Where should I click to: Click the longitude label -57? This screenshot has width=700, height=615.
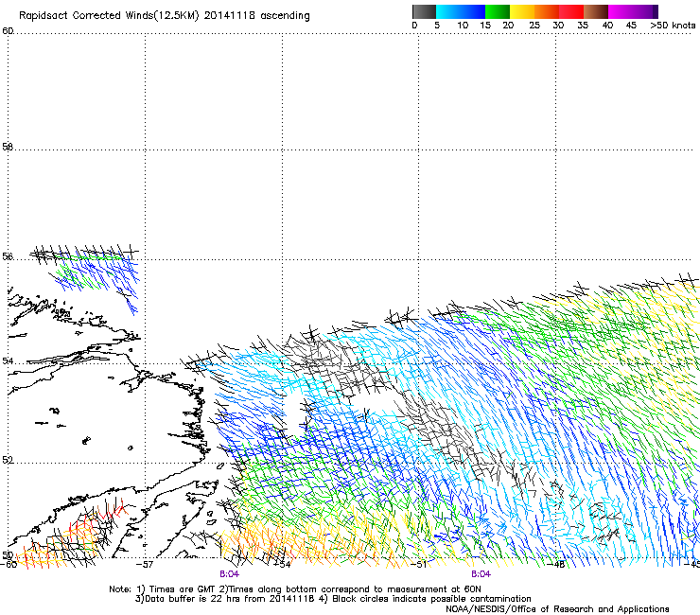[x=145, y=565]
